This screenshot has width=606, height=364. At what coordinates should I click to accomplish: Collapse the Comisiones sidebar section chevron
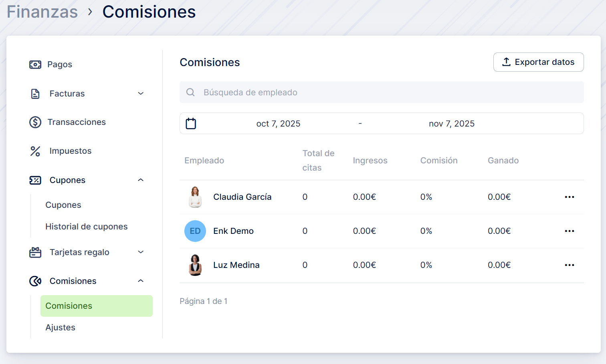click(x=141, y=281)
